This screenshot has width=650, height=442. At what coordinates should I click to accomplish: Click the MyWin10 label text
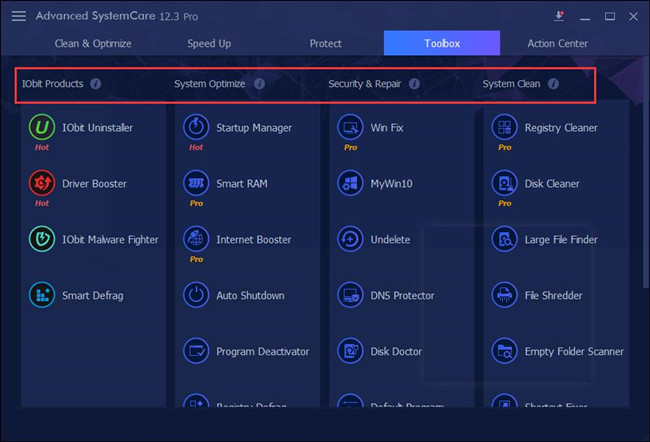pos(391,184)
